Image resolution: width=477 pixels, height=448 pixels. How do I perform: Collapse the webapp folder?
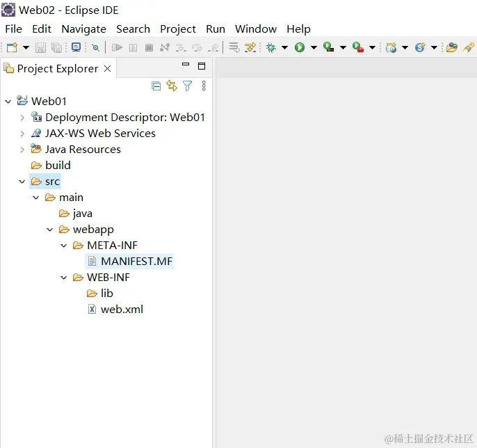click(x=50, y=230)
